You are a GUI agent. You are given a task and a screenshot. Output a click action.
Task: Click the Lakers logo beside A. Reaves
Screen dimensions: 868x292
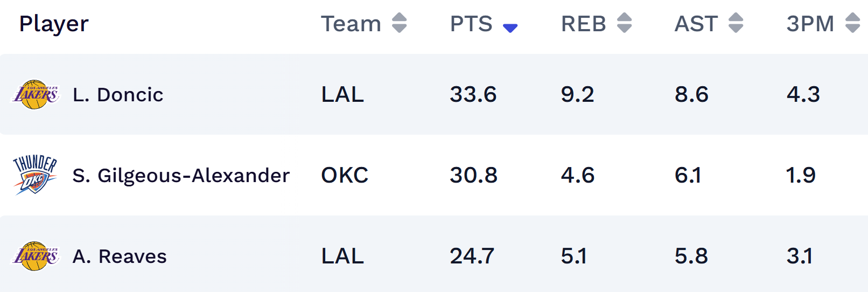click(36, 256)
